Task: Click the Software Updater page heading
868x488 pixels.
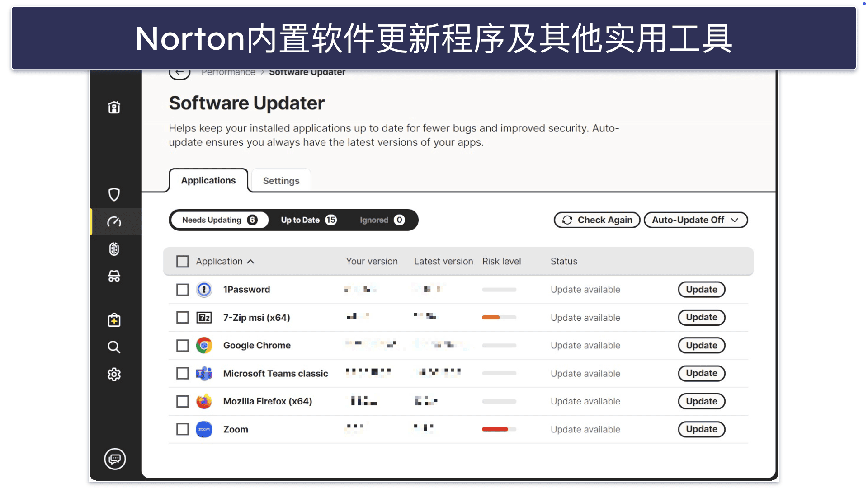Action: (x=247, y=103)
